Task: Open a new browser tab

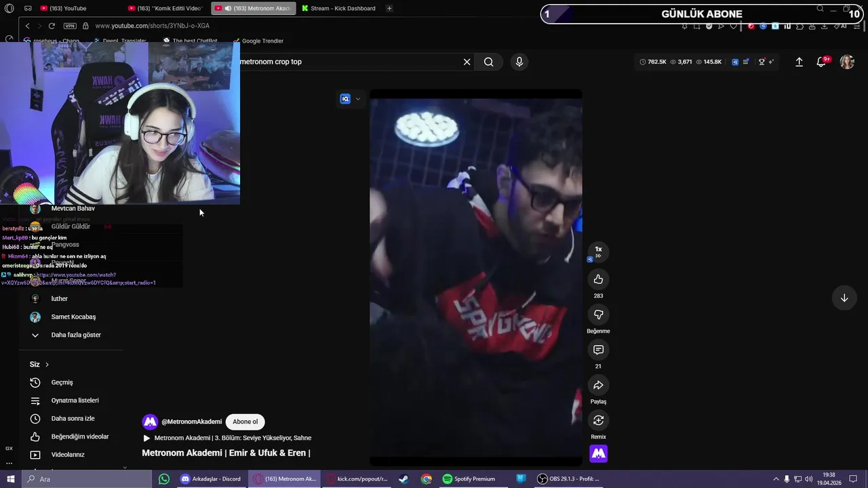Action: pyautogui.click(x=389, y=8)
